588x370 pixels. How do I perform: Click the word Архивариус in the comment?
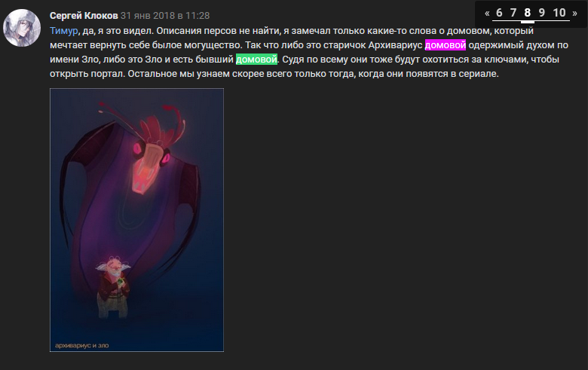[x=395, y=45]
